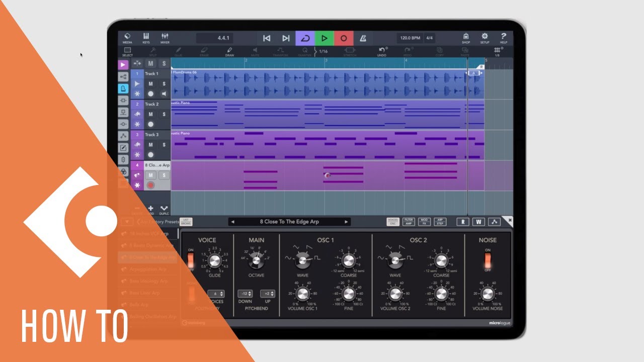Toggle automation Write W button
The width and height of the screenshot is (644, 362).
[x=478, y=222]
